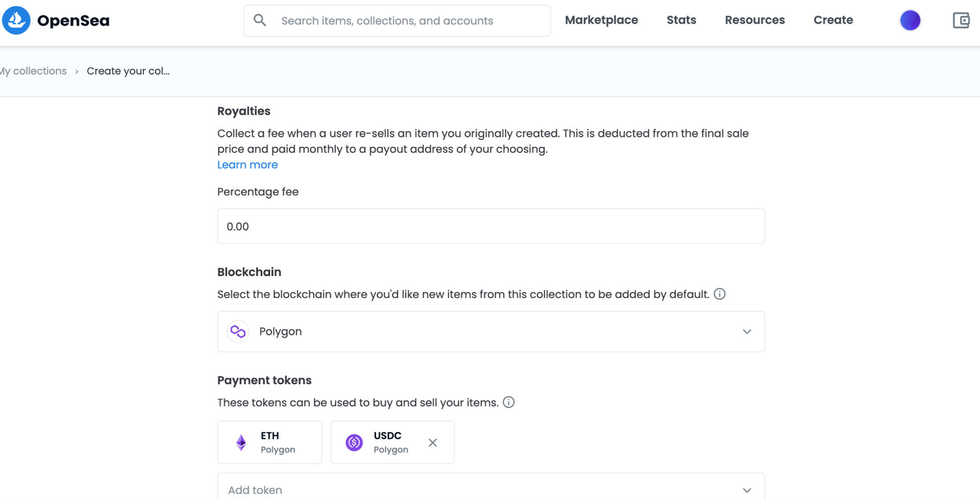Open the Resources menu
980x500 pixels.
(754, 20)
